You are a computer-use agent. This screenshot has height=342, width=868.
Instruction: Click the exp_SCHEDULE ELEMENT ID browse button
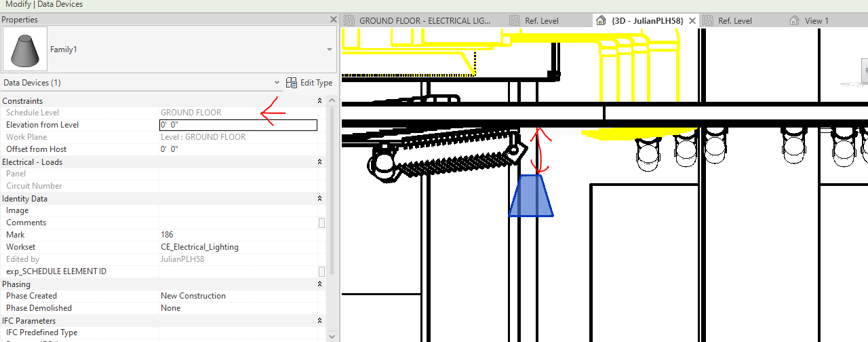pyautogui.click(x=321, y=271)
